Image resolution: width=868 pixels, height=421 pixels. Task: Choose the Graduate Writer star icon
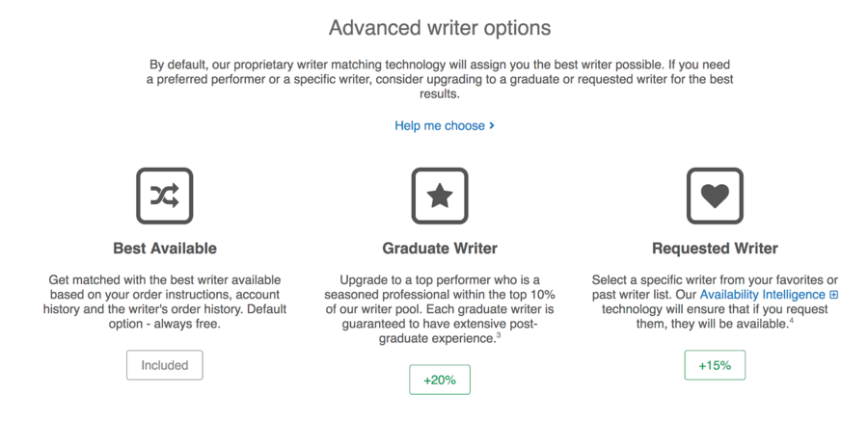tap(440, 196)
